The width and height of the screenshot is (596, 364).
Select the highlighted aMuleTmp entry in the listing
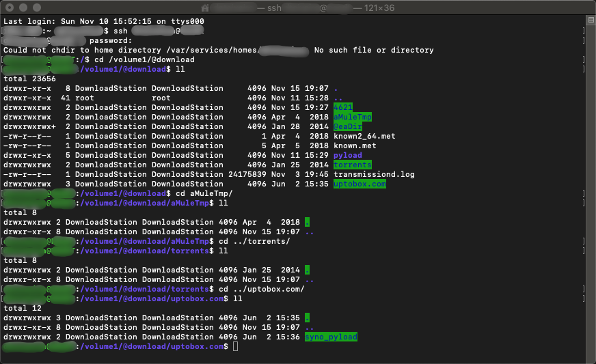coord(352,117)
